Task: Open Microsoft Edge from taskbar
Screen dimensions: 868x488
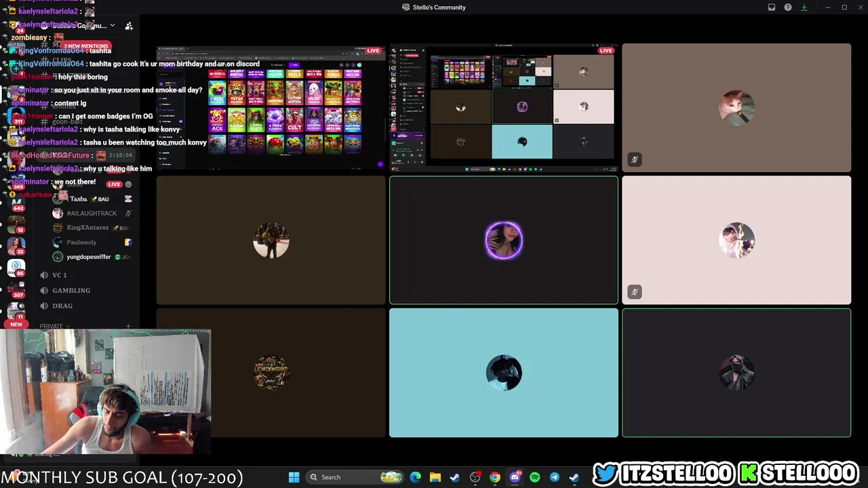Action: [416, 477]
